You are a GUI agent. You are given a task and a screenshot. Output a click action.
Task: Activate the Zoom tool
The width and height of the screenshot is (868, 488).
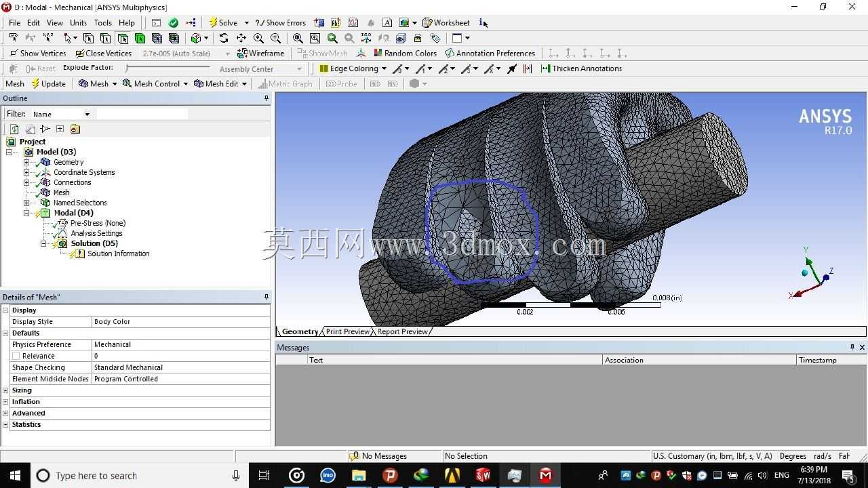(x=258, y=38)
